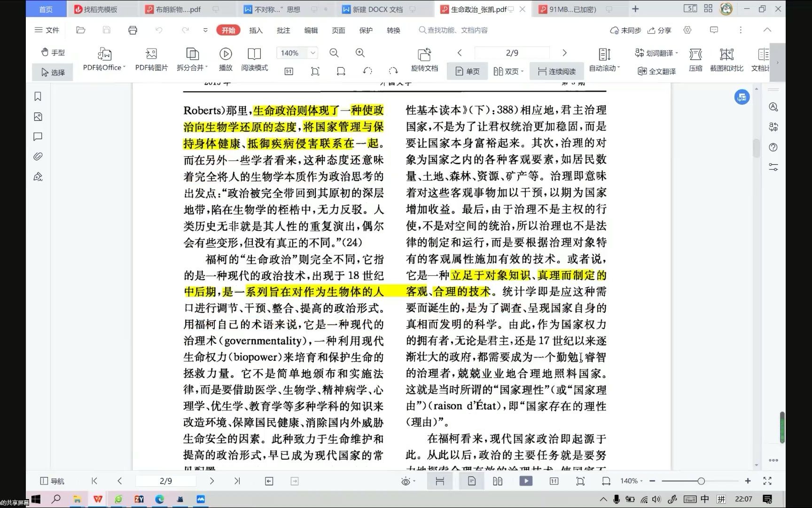The width and height of the screenshot is (812, 508).
Task: Start 播放 slideshow playback
Action: pyautogui.click(x=226, y=59)
